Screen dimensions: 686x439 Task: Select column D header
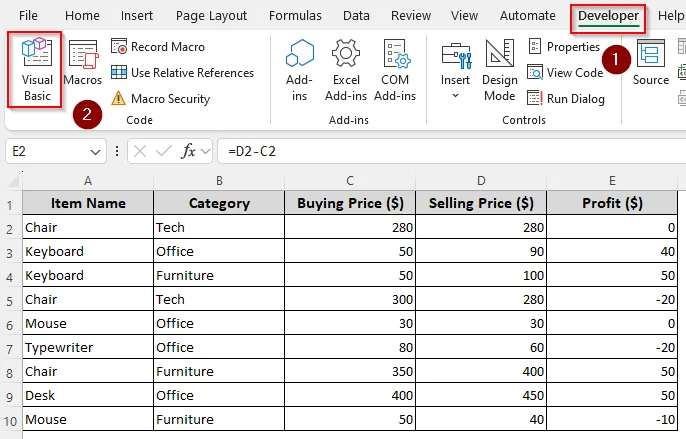pyautogui.click(x=481, y=181)
